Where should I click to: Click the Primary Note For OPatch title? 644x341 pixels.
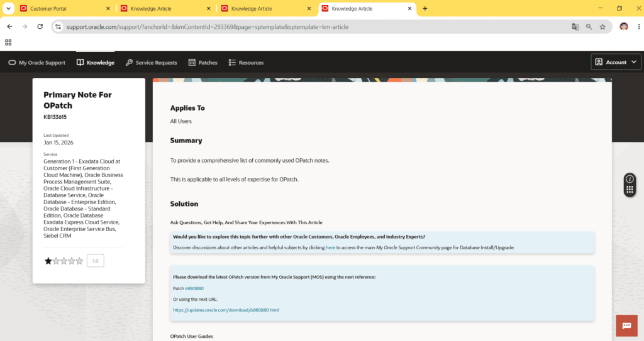(x=77, y=100)
